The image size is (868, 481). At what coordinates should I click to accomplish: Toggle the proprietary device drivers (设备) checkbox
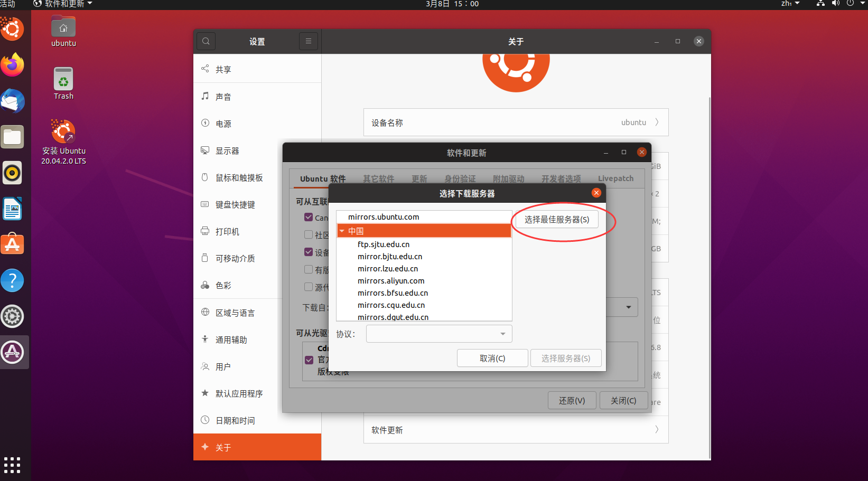[309, 252]
